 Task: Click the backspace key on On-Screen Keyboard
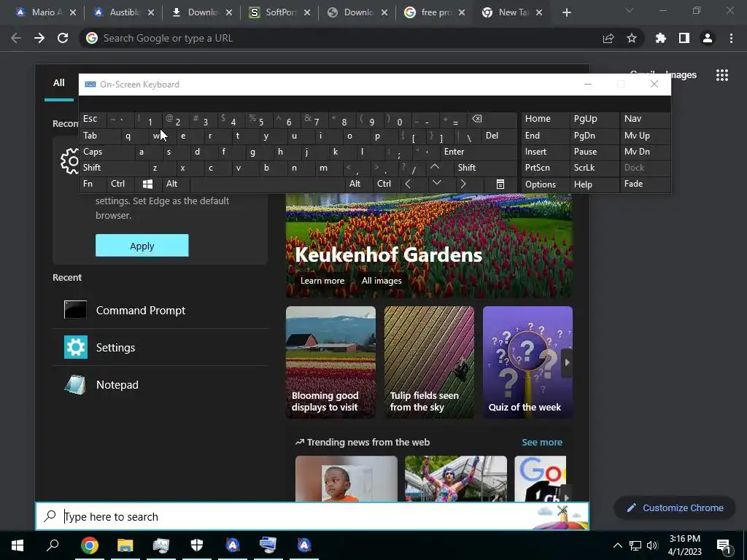pos(476,119)
